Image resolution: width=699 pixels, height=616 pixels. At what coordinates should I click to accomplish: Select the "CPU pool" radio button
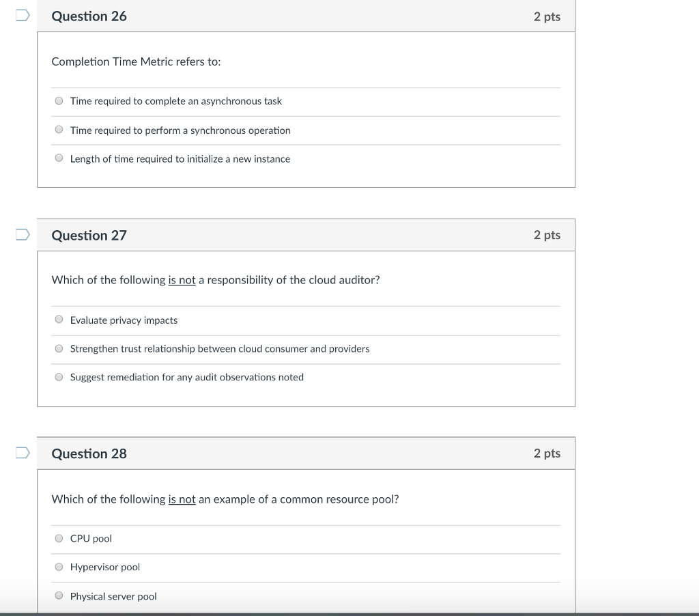coord(59,538)
